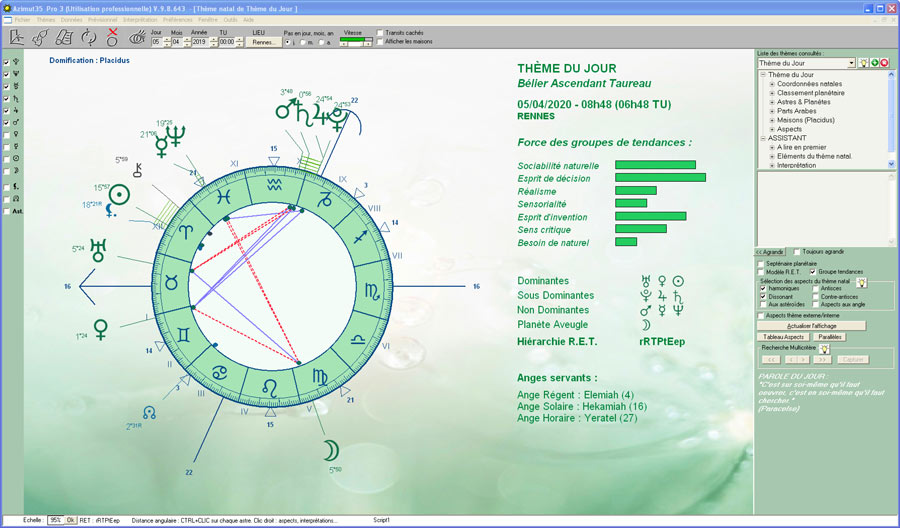Click the Tableau Aspects button
900x528 pixels.
(x=785, y=337)
